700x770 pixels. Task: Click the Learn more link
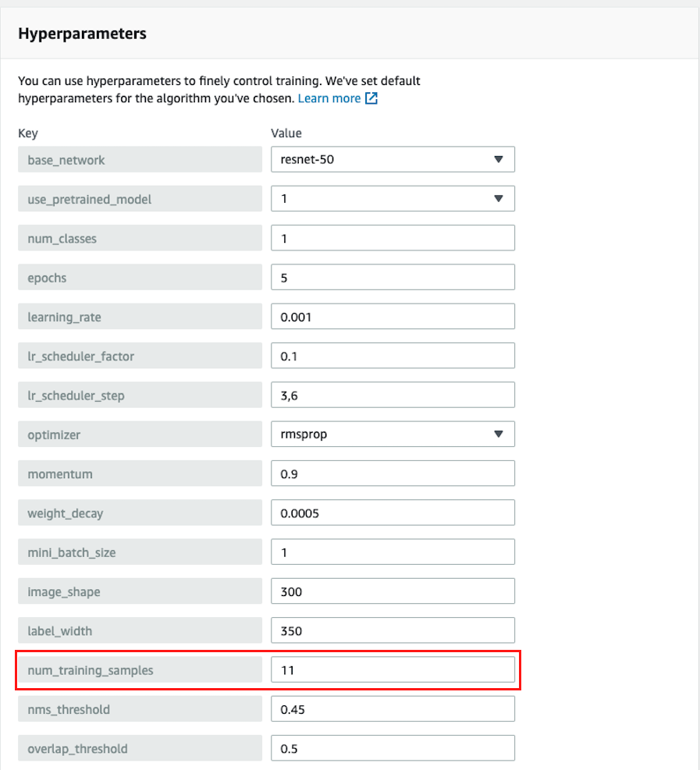pos(329,99)
